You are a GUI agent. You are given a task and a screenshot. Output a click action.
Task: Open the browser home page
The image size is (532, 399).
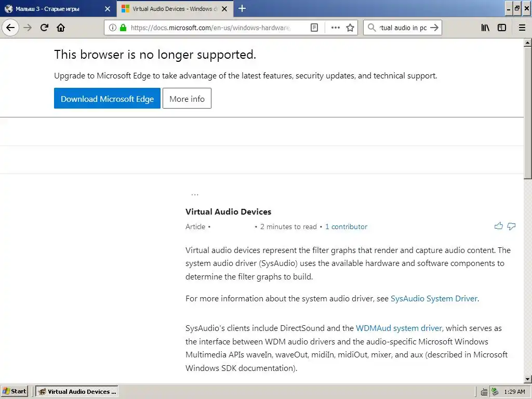tap(61, 28)
